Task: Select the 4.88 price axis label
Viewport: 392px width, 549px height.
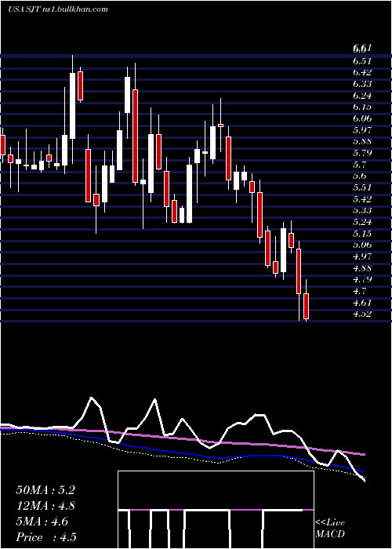Action: click(x=362, y=268)
